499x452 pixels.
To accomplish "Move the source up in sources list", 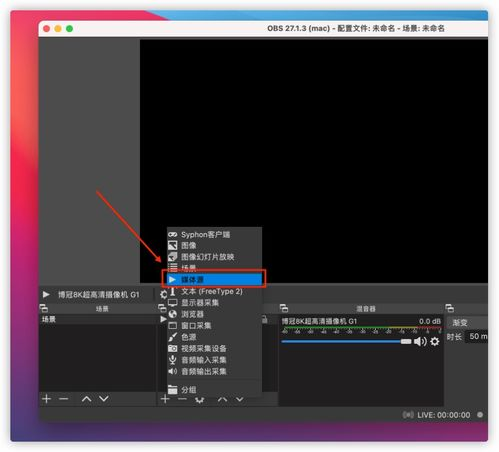I will [x=222, y=399].
